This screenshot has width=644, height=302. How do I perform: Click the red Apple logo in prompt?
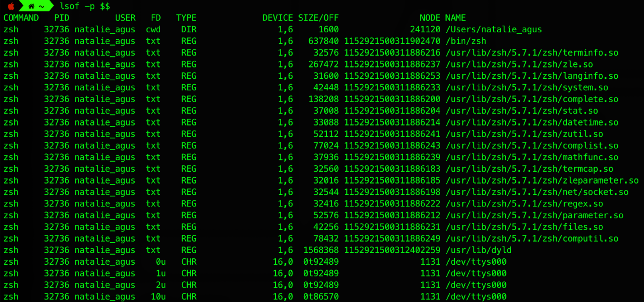click(x=11, y=6)
